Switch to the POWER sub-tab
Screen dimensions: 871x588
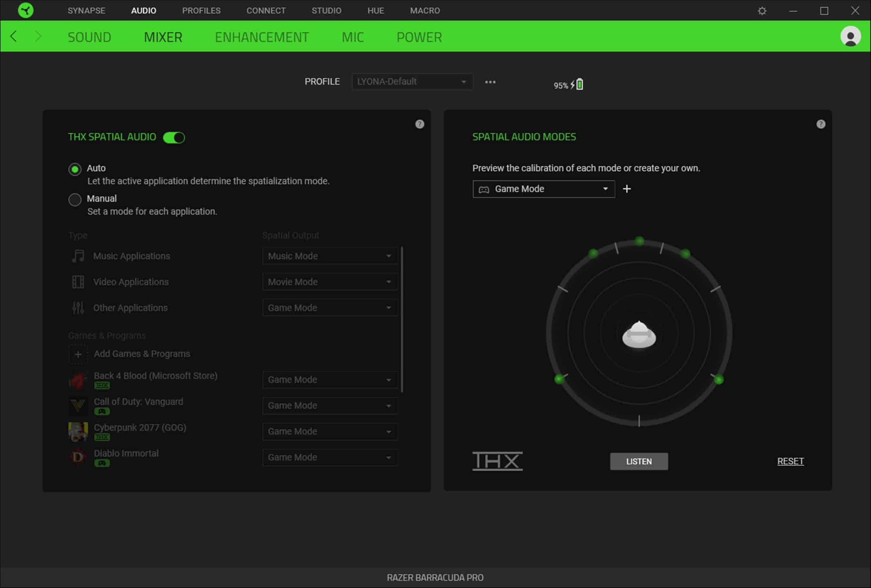point(419,37)
